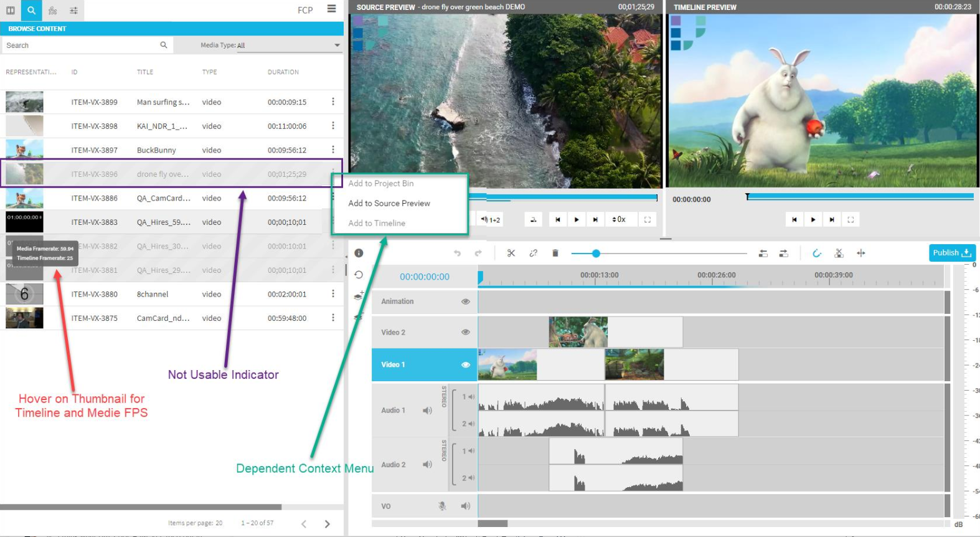This screenshot has height=537, width=980.
Task: Click the trim-to-left edge icon
Action: point(763,253)
